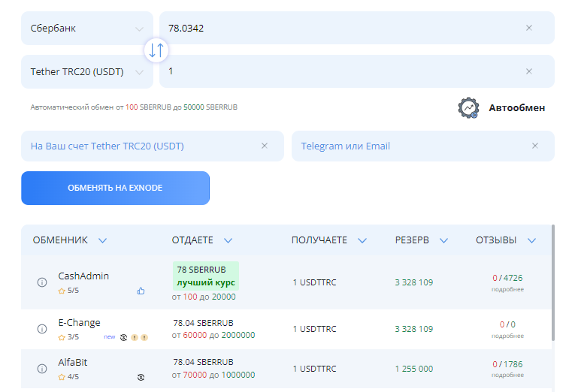Screen dimensions: 575x392
Task: Click ОБМЕНЯТЬ НА EXNODE button
Action: pyautogui.click(x=115, y=188)
